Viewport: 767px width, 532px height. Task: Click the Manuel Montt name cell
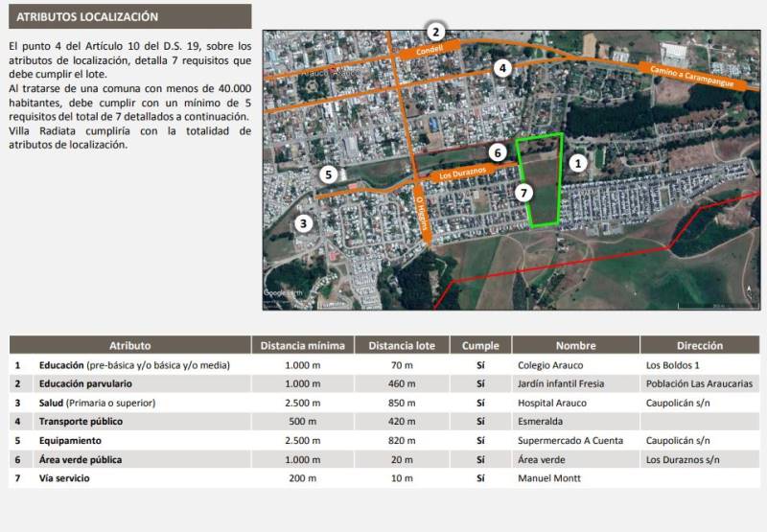click(548, 478)
